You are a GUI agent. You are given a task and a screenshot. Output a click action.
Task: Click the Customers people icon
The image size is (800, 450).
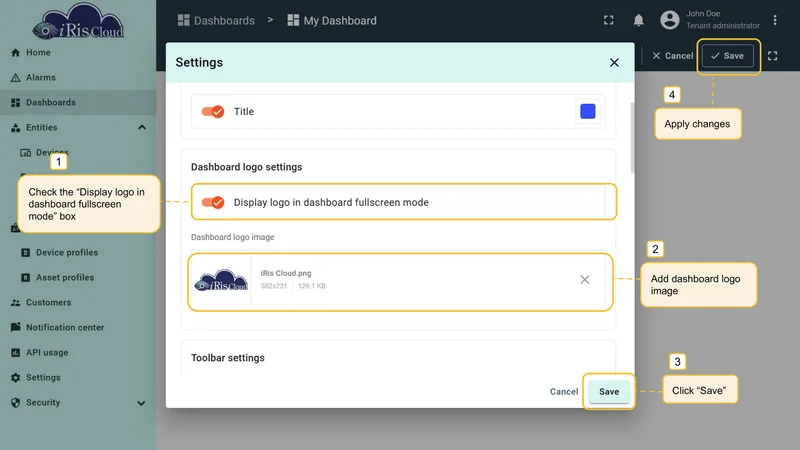(x=15, y=303)
